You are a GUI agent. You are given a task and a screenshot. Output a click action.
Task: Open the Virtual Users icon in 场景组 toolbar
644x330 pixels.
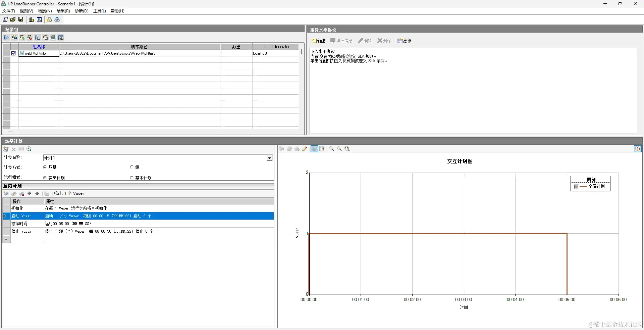(14, 37)
